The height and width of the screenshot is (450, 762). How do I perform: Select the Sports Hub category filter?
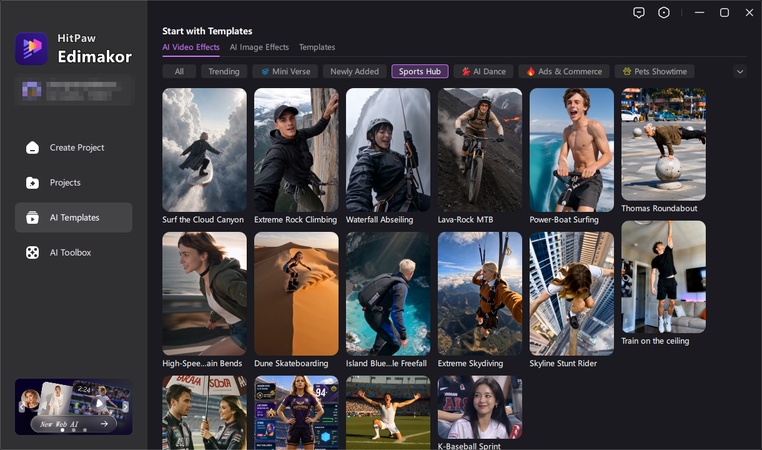(x=420, y=71)
